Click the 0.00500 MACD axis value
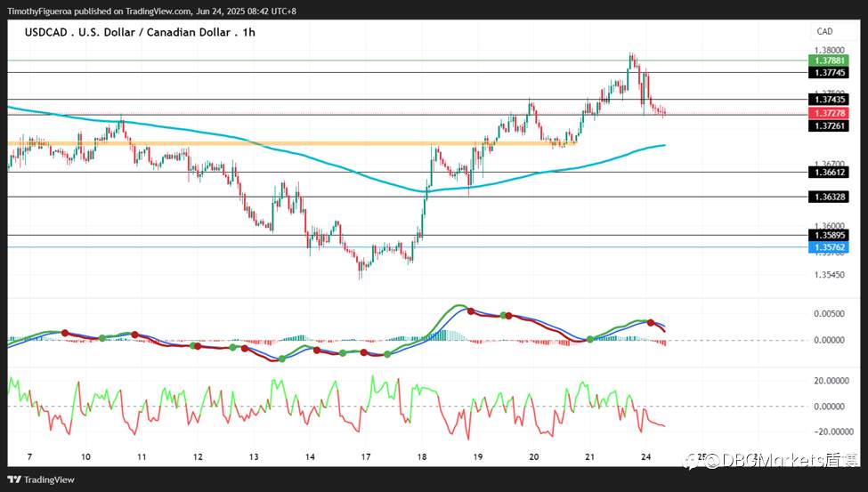The height and width of the screenshot is (492, 868). [829, 314]
